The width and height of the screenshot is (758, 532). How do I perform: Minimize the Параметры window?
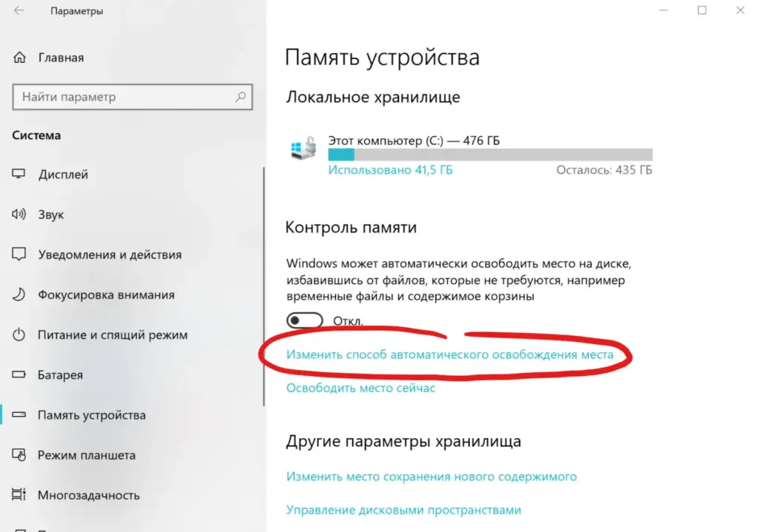[663, 10]
